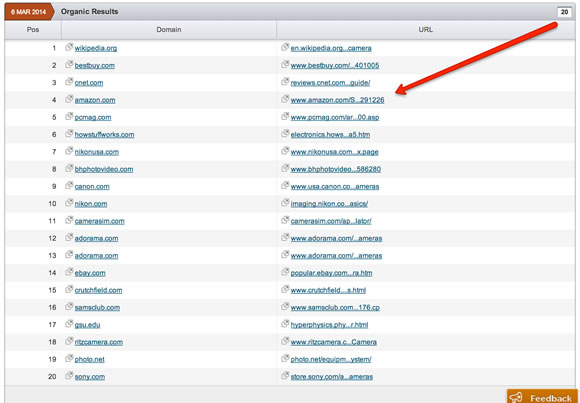Screen dimensions: 580x403
Task: Click the Domain column header
Action: [169, 30]
